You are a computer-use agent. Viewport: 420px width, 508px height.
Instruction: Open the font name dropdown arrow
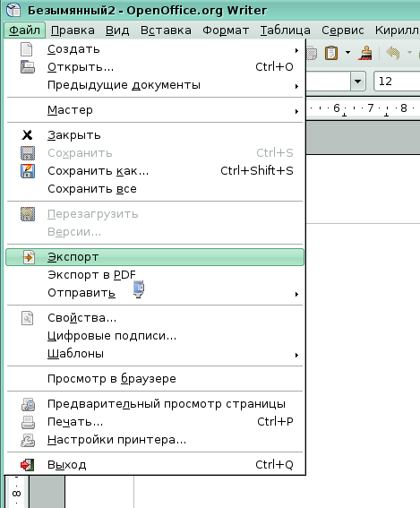358,81
